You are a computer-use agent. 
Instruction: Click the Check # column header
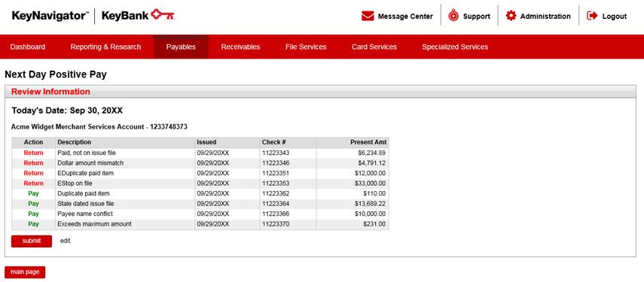click(x=274, y=142)
